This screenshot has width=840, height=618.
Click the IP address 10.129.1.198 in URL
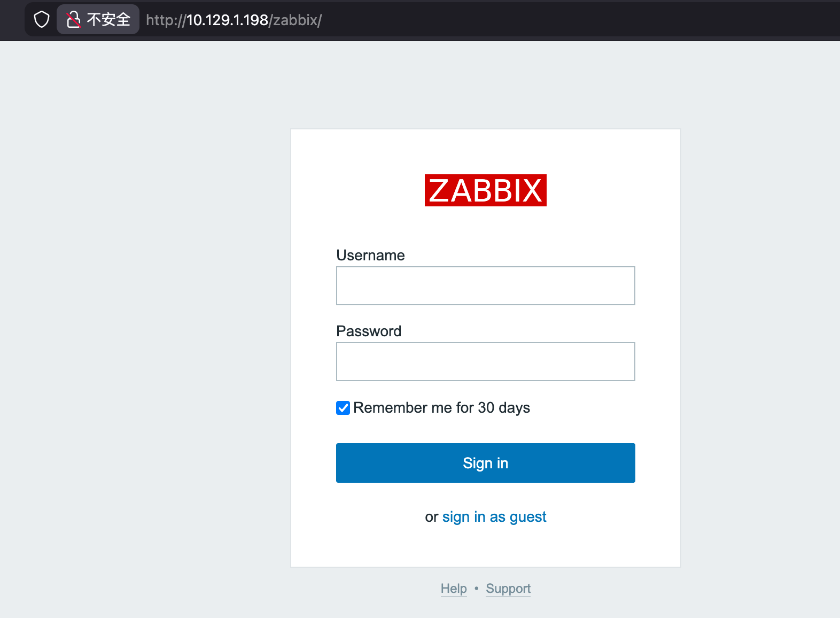click(x=227, y=20)
